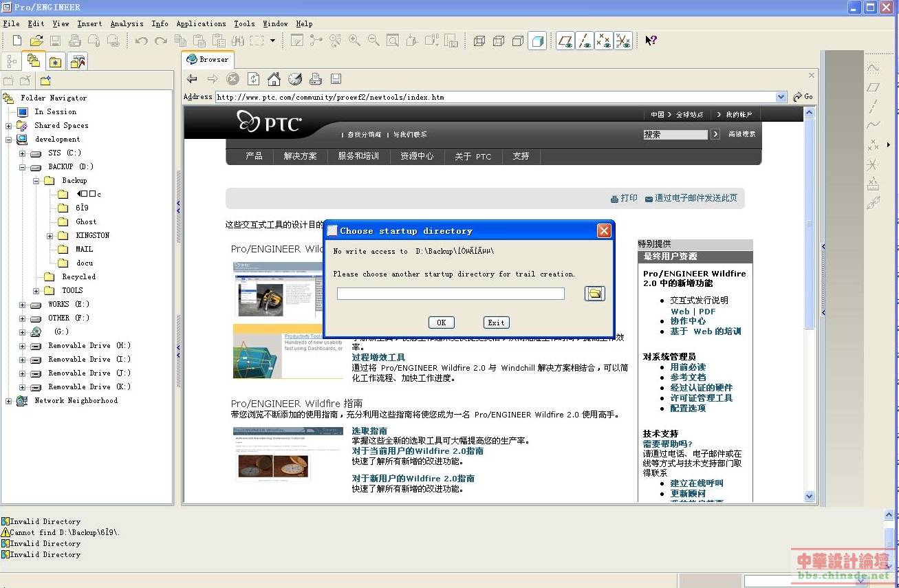Close the Choose startup directory dialog
899x588 pixels.
tap(604, 231)
